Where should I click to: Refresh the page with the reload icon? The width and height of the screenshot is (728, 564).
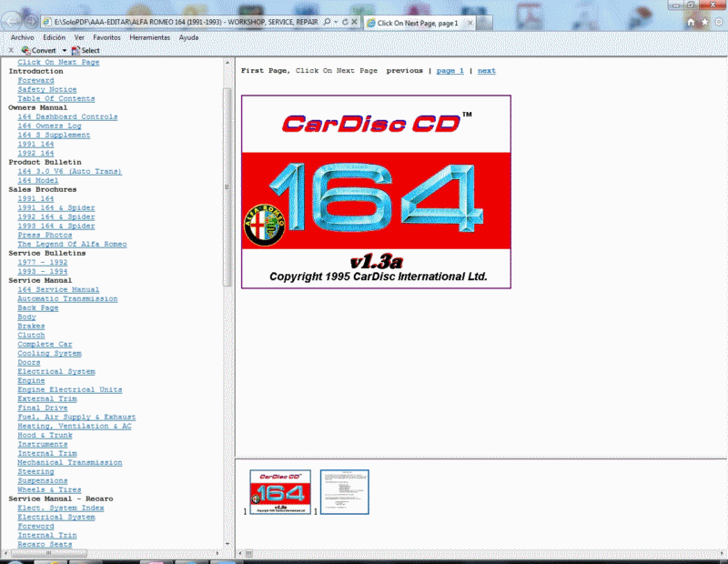345,22
